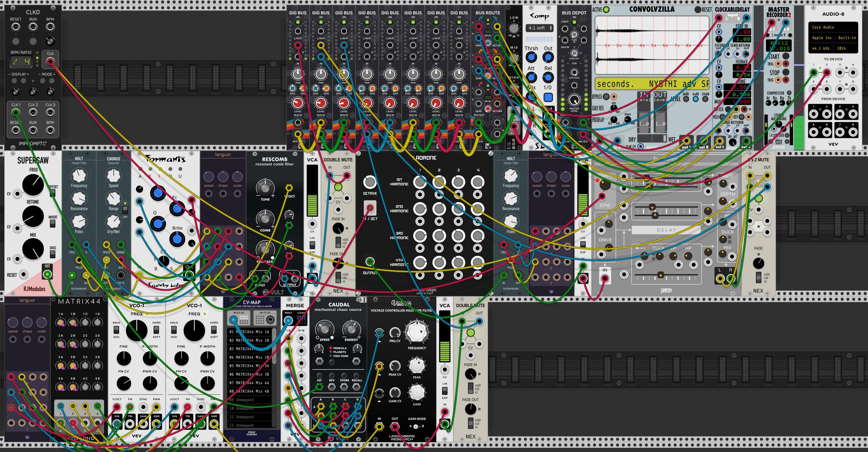The image size is (868, 452).
Task: Click the MERGE POLY output jack
Action: click(x=288, y=321)
